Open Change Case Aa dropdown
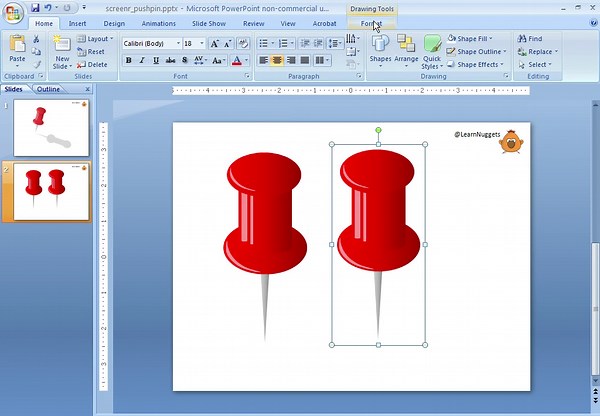 (x=219, y=60)
